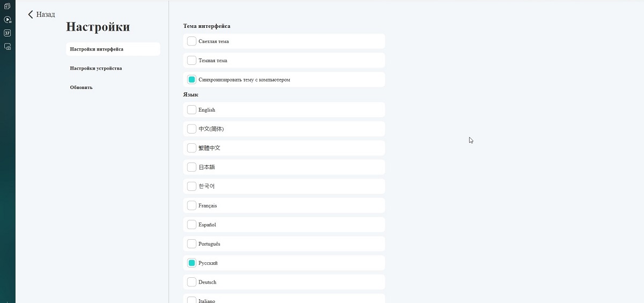
Task: Select English as the language
Action: (192, 110)
